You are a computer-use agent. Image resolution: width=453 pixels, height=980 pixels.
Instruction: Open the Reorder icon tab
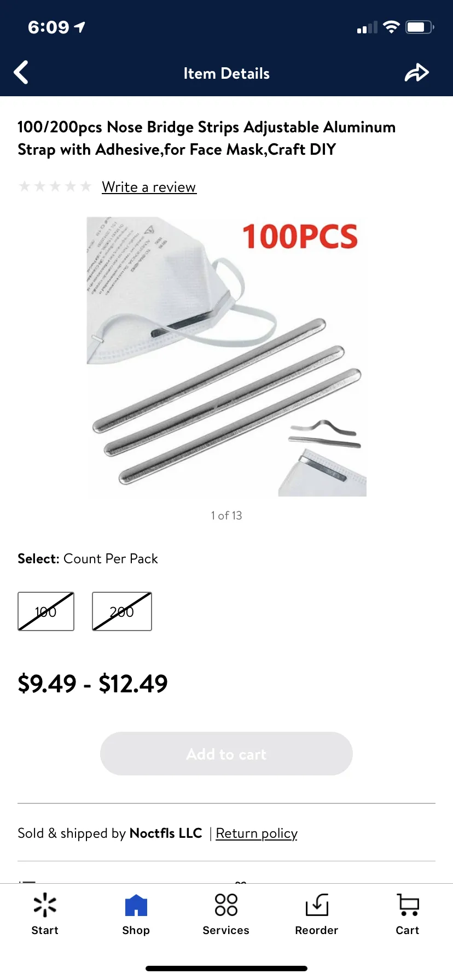[x=317, y=905]
